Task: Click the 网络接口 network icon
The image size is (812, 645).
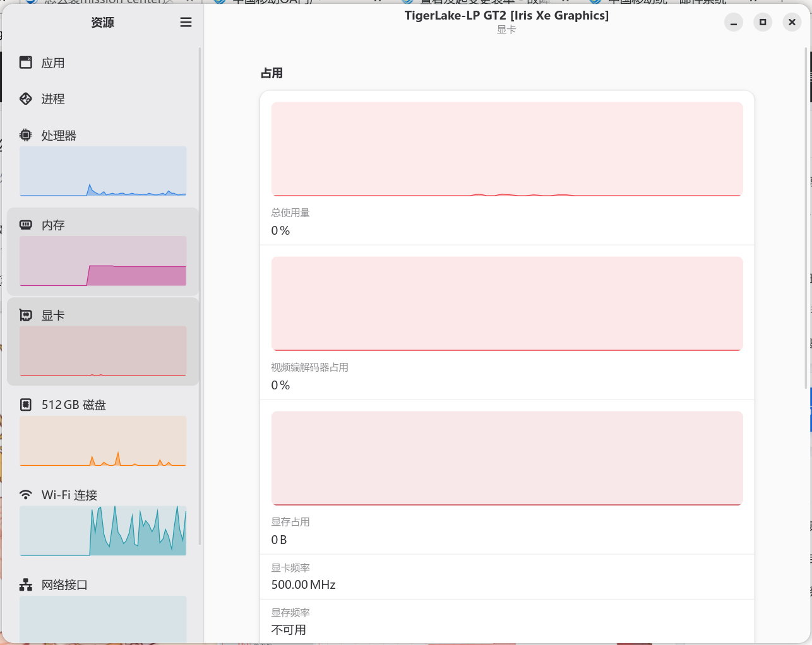Action: click(26, 584)
